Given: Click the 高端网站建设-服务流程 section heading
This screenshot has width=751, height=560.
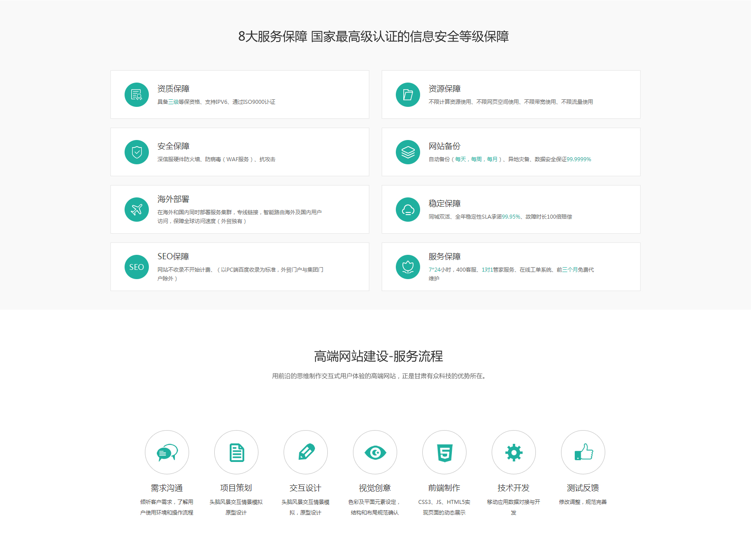Looking at the screenshot, I should click(378, 356).
